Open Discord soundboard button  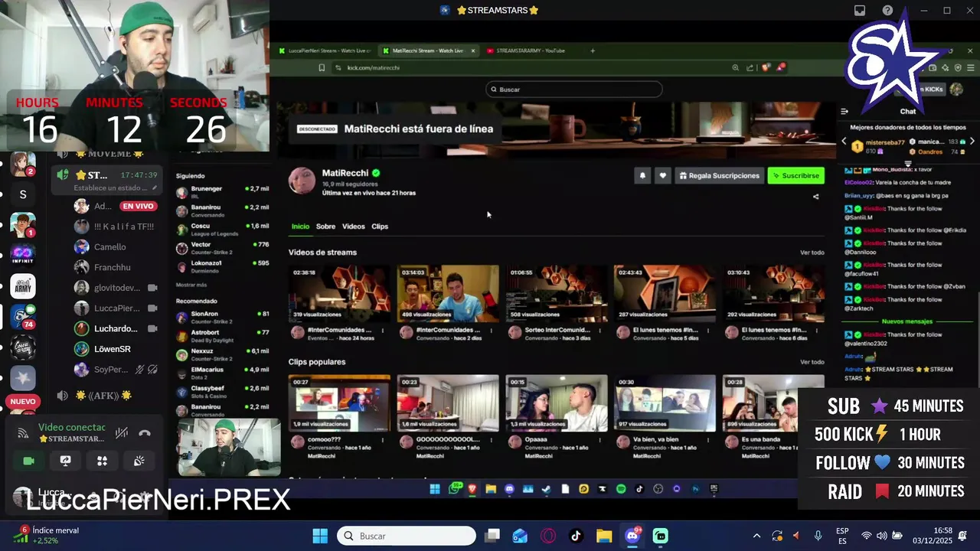tap(139, 461)
